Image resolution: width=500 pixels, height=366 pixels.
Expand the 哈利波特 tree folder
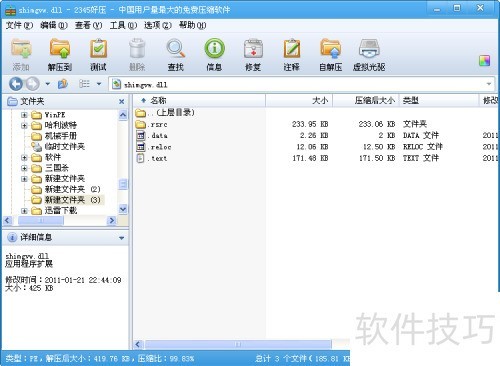click(x=24, y=126)
